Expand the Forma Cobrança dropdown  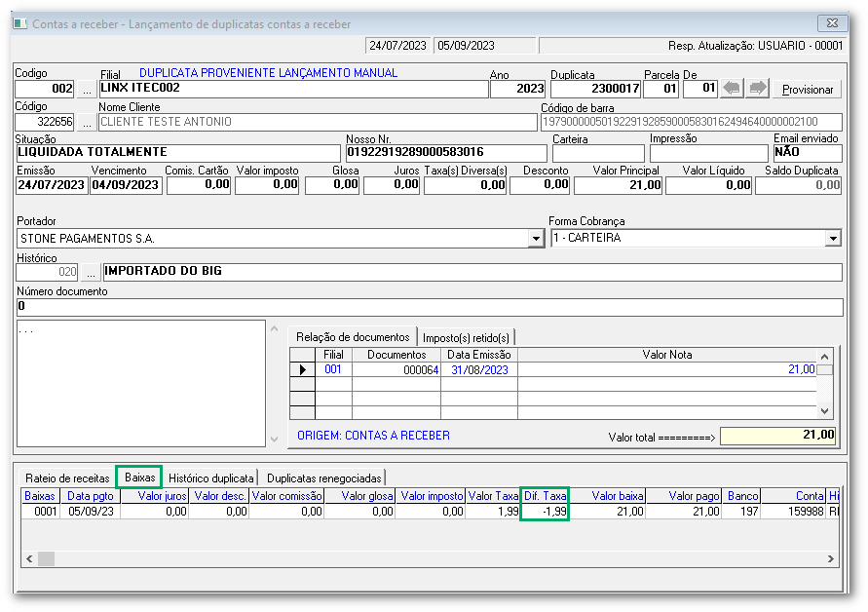(x=833, y=239)
